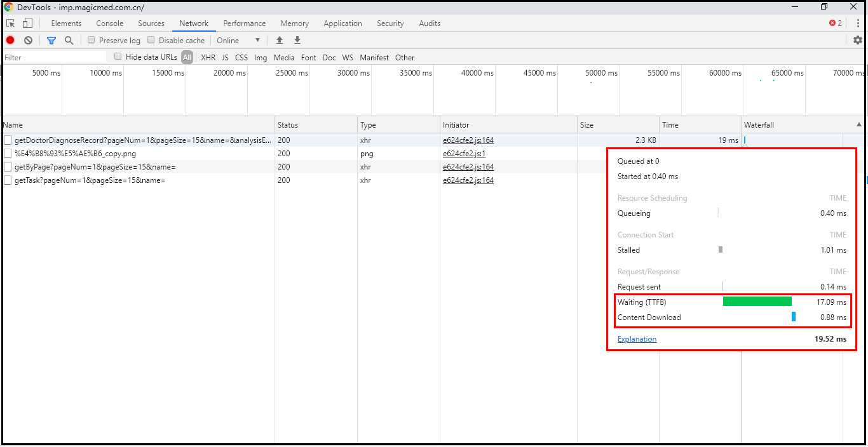This screenshot has width=868, height=447.
Task: Select the All filter type
Action: [x=187, y=57]
